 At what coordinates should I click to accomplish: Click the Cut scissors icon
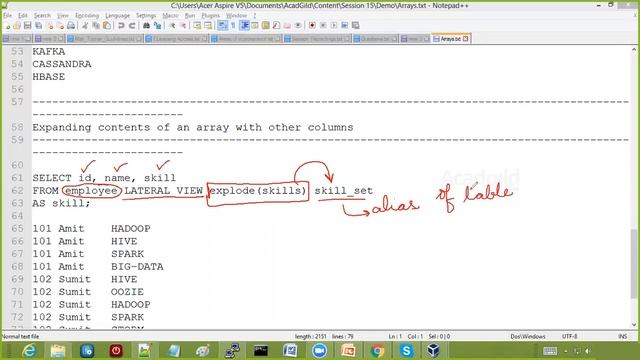85,26
